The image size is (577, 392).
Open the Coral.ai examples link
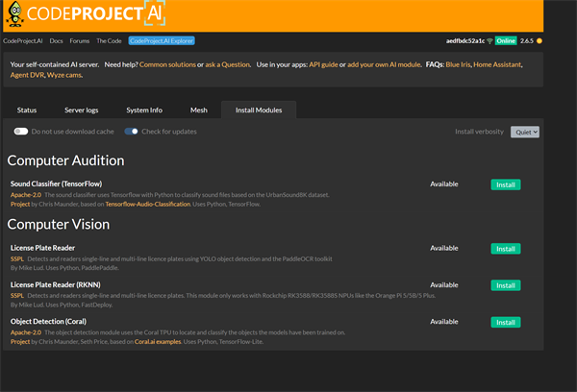158,342
